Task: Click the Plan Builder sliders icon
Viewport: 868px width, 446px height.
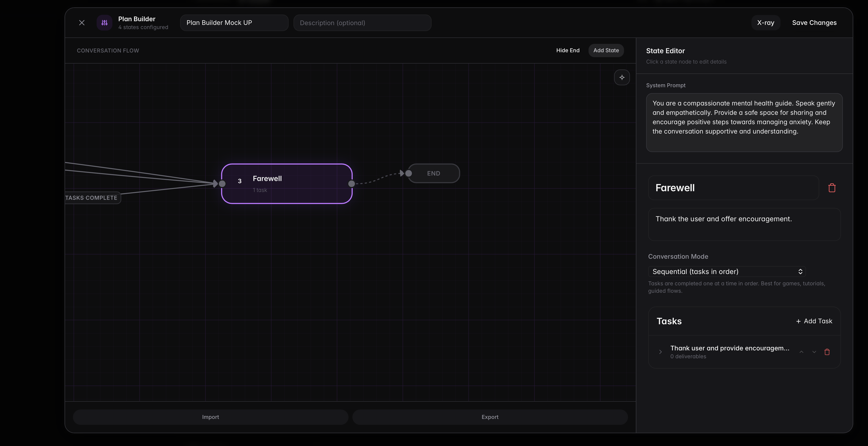Action: (x=104, y=23)
